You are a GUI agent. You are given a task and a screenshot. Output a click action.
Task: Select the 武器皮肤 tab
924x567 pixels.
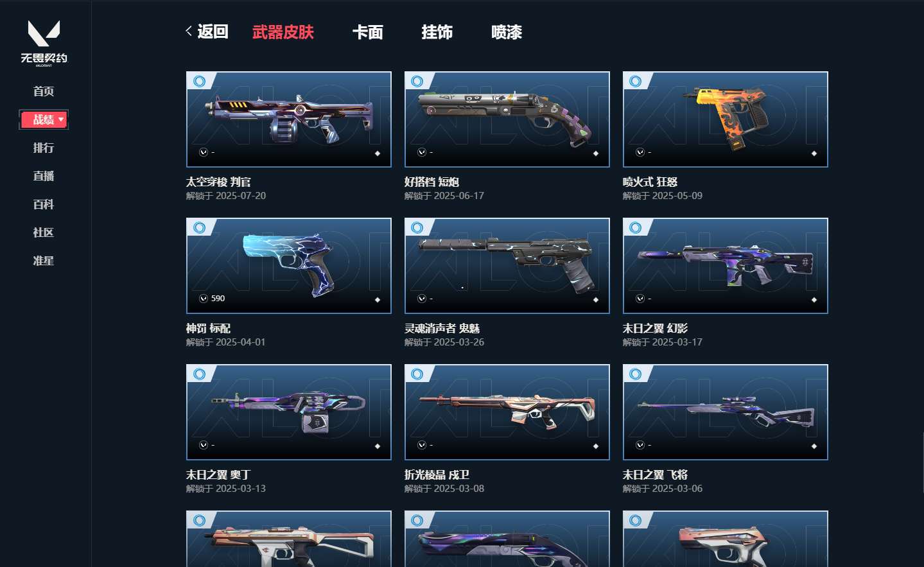[283, 32]
